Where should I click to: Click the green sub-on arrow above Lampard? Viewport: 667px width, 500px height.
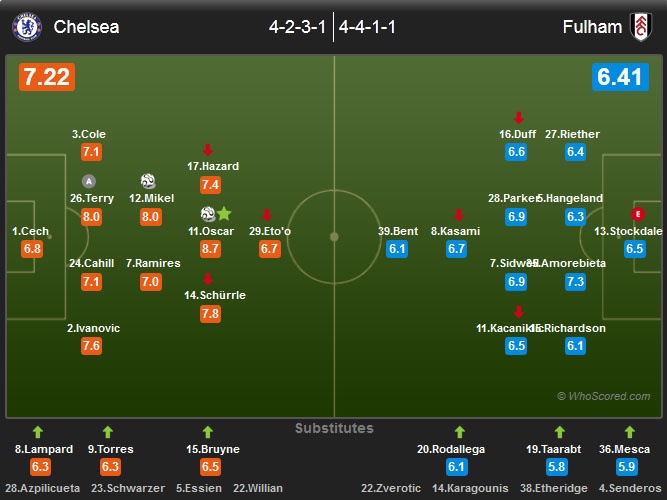(39, 432)
